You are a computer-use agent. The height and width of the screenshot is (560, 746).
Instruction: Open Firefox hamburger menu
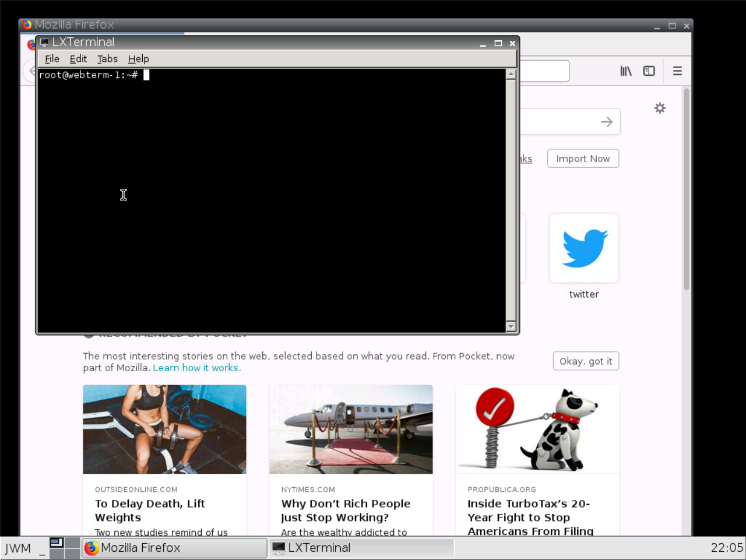click(x=677, y=71)
